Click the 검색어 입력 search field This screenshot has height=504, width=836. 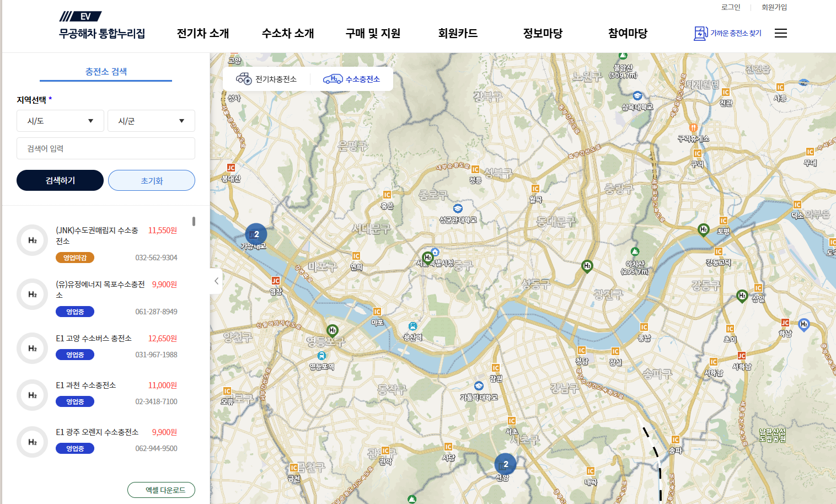105,148
